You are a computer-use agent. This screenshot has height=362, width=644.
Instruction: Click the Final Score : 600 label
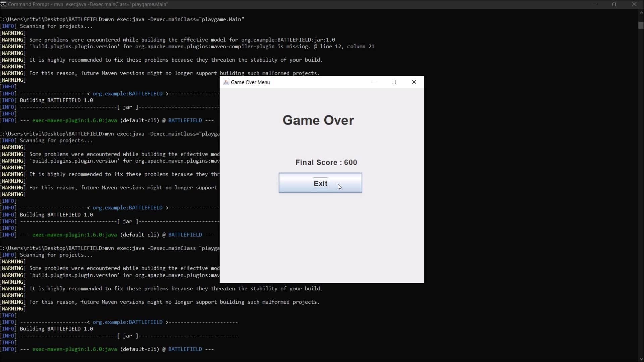coord(326,162)
